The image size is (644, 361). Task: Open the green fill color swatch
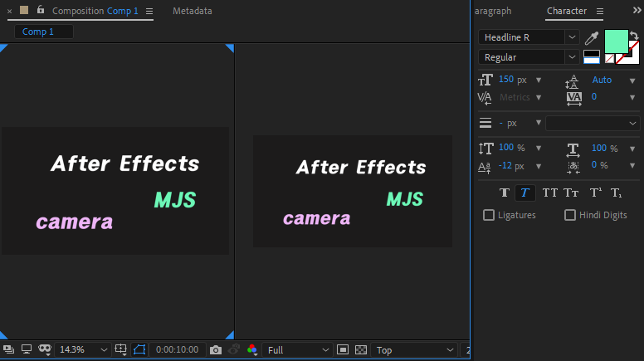pos(616,41)
